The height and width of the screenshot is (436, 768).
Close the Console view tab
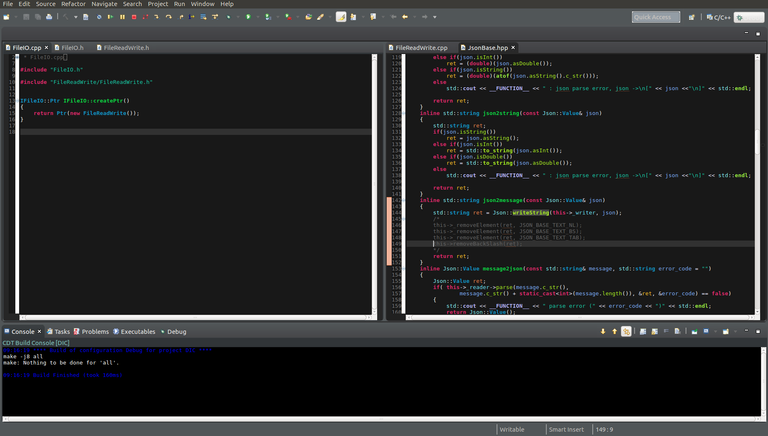(x=40, y=332)
